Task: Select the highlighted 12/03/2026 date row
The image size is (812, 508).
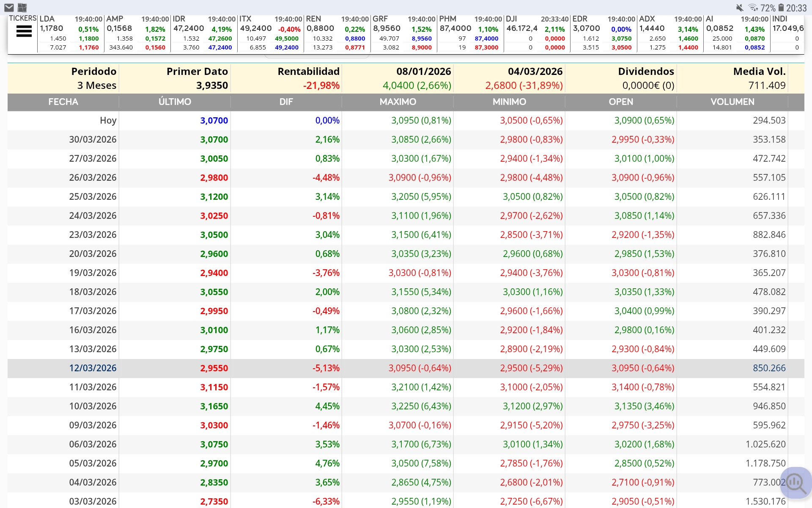Action: [x=406, y=368]
